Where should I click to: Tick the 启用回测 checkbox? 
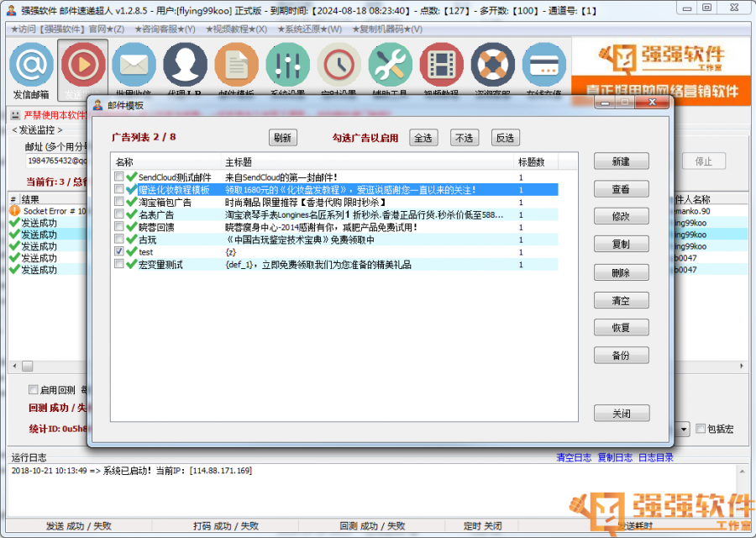[34, 390]
